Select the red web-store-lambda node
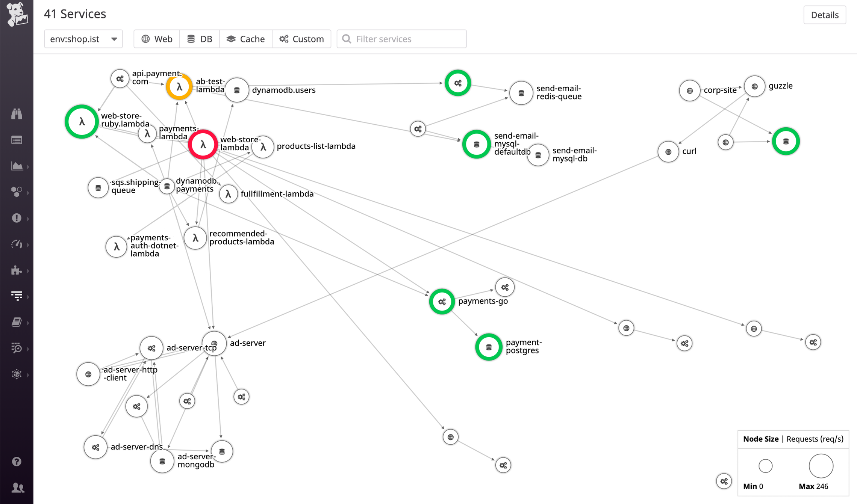 click(203, 144)
